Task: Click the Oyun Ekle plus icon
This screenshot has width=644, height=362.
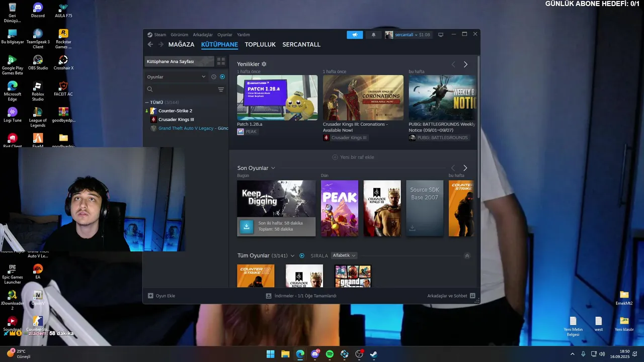Action: pyautogui.click(x=150, y=296)
